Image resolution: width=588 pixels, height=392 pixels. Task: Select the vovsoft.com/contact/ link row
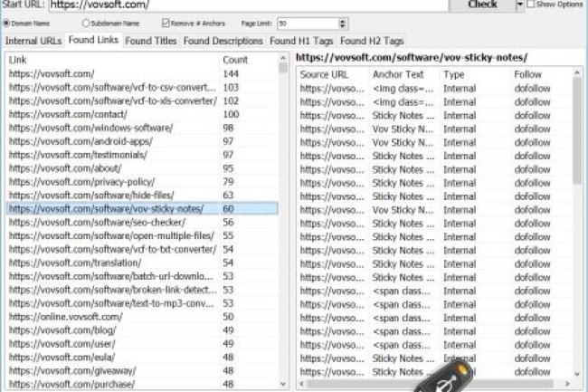(60, 114)
